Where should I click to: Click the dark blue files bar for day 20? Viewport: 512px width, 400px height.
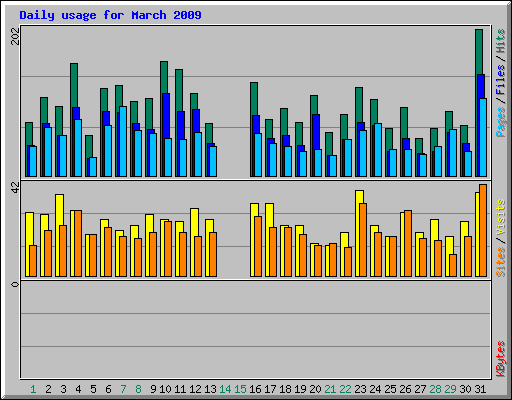pos(316,132)
